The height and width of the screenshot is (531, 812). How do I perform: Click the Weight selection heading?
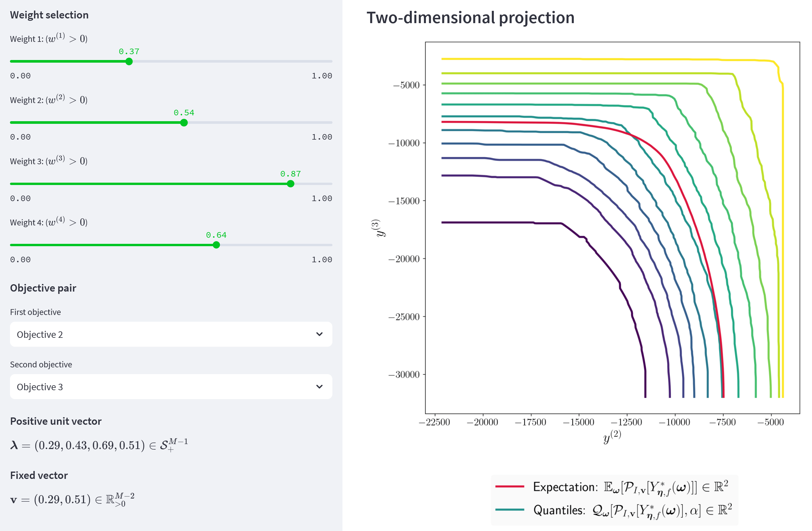tap(49, 15)
